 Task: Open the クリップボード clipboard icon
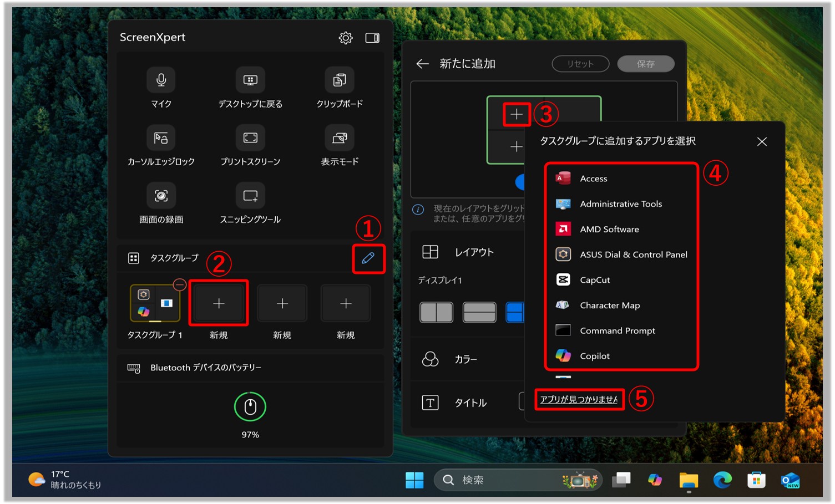tap(340, 80)
